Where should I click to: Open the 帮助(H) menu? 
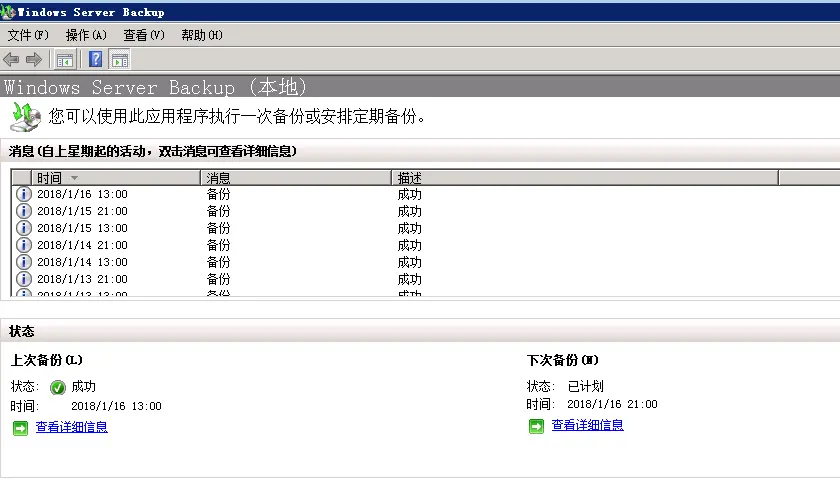coord(201,35)
